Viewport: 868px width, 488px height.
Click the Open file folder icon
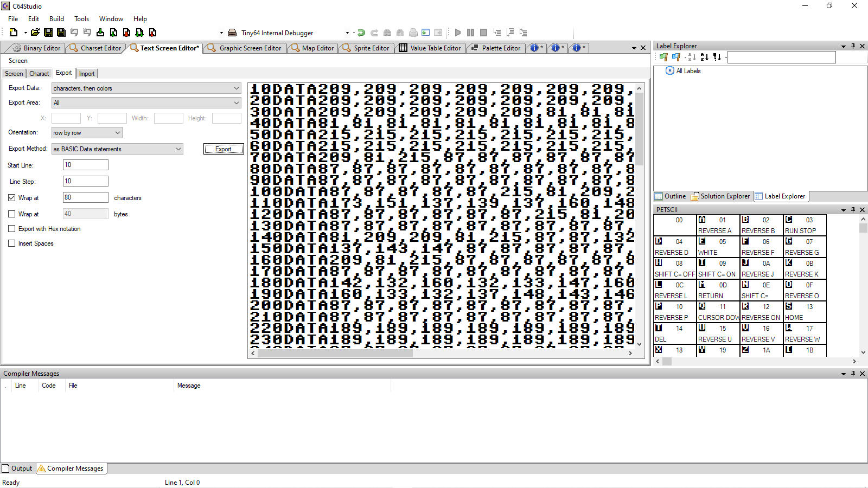(x=35, y=33)
